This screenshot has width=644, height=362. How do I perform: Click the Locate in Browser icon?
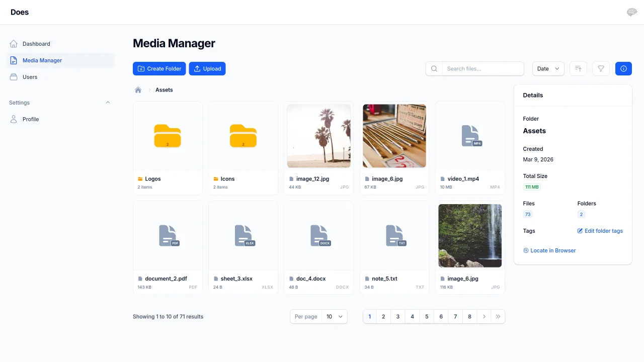(525, 250)
